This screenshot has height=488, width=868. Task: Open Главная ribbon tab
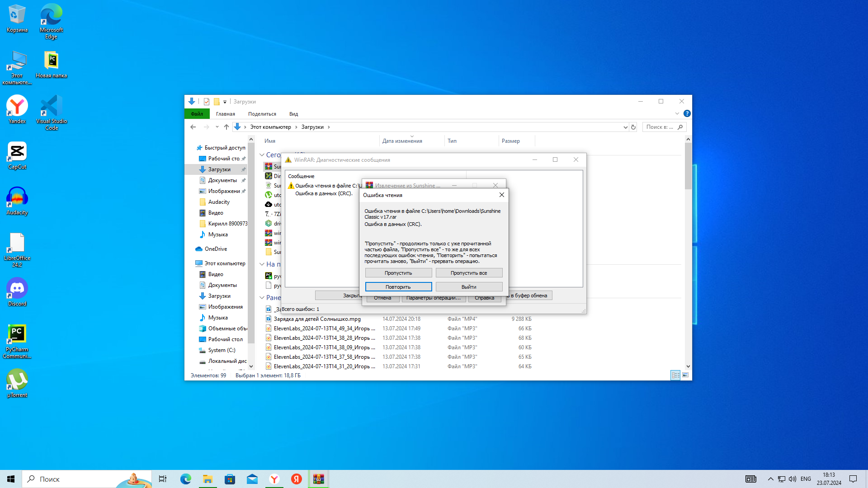[x=225, y=114]
